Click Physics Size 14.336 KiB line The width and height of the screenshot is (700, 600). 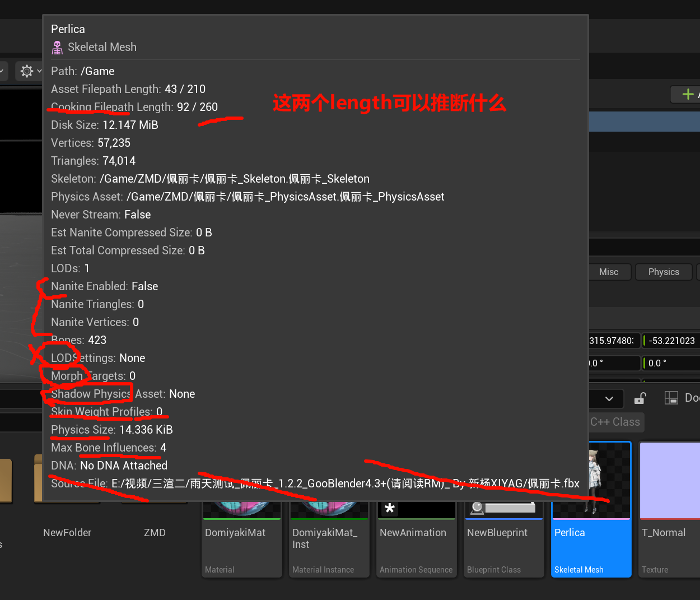[112, 430]
